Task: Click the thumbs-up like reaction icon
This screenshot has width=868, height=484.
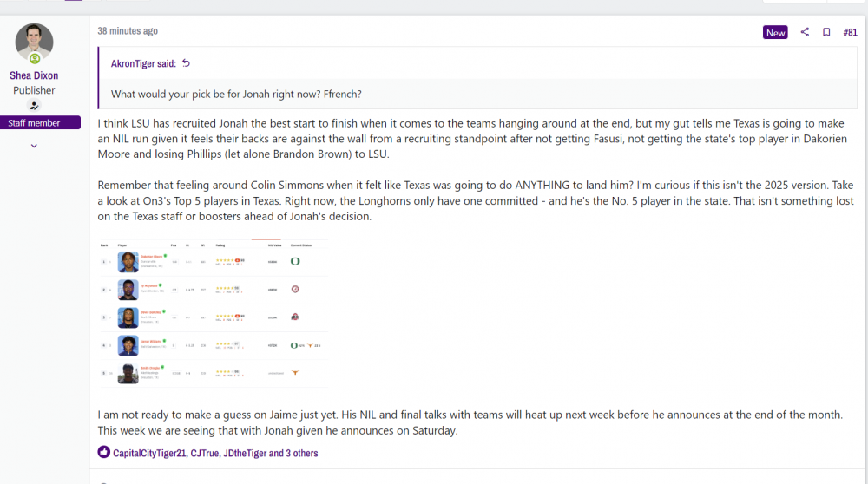Action: tap(104, 453)
